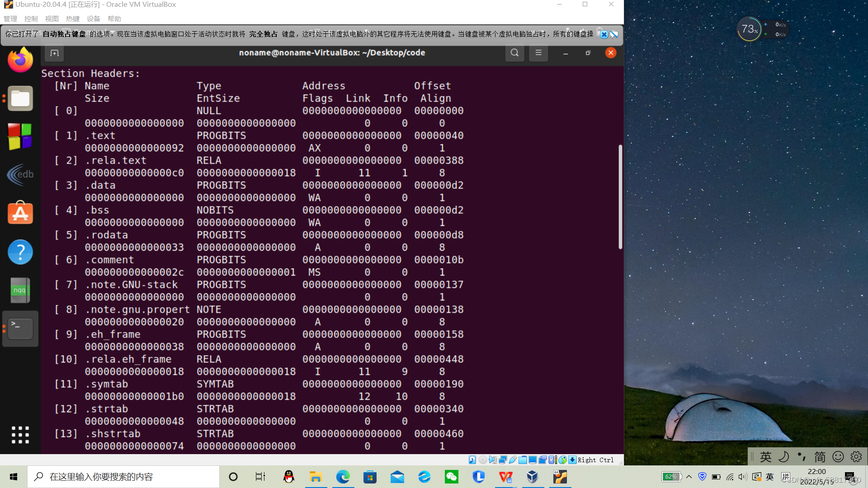This screenshot has height=488, width=868.
Task: Open the Help question mark icon
Action: pos(20,252)
